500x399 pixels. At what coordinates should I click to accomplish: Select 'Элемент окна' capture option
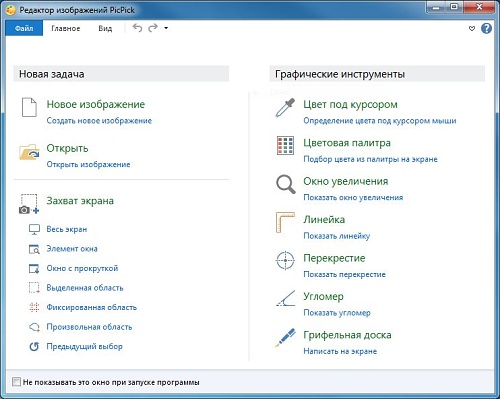coord(72,249)
